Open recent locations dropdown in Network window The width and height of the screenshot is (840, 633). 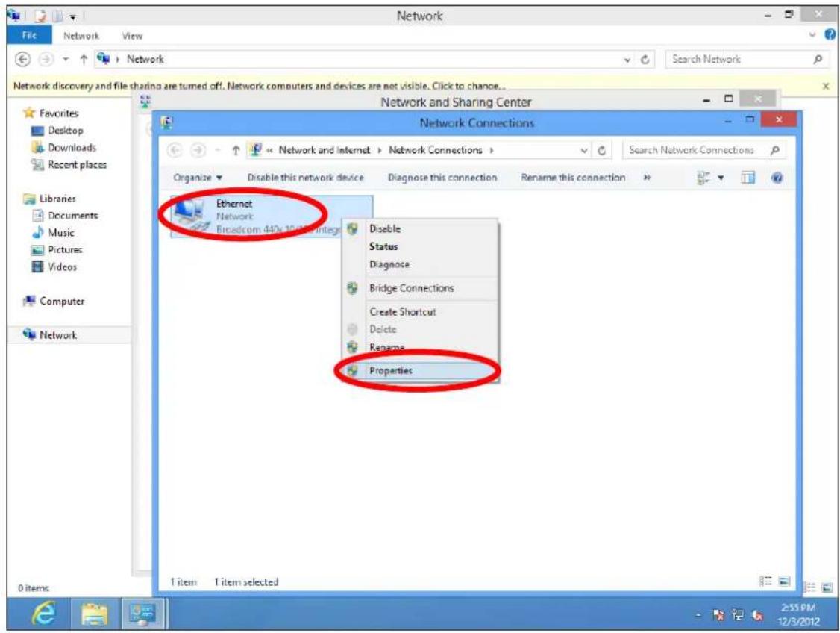(66, 60)
